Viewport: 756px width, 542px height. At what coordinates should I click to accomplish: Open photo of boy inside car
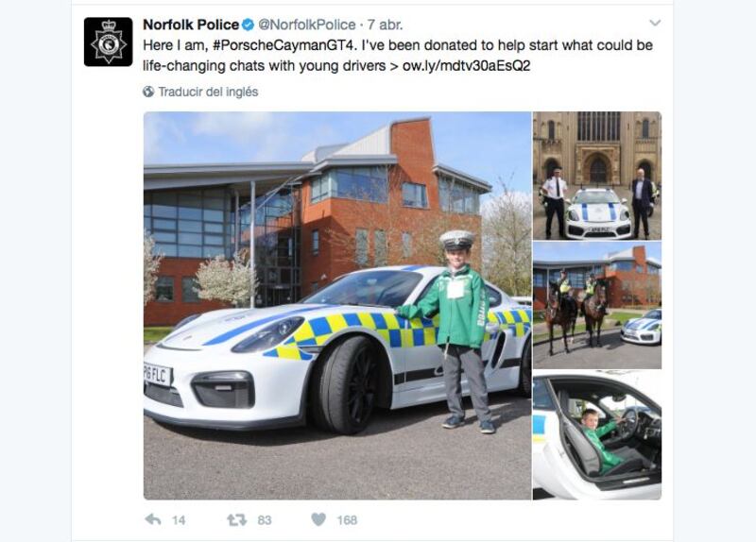(x=597, y=435)
